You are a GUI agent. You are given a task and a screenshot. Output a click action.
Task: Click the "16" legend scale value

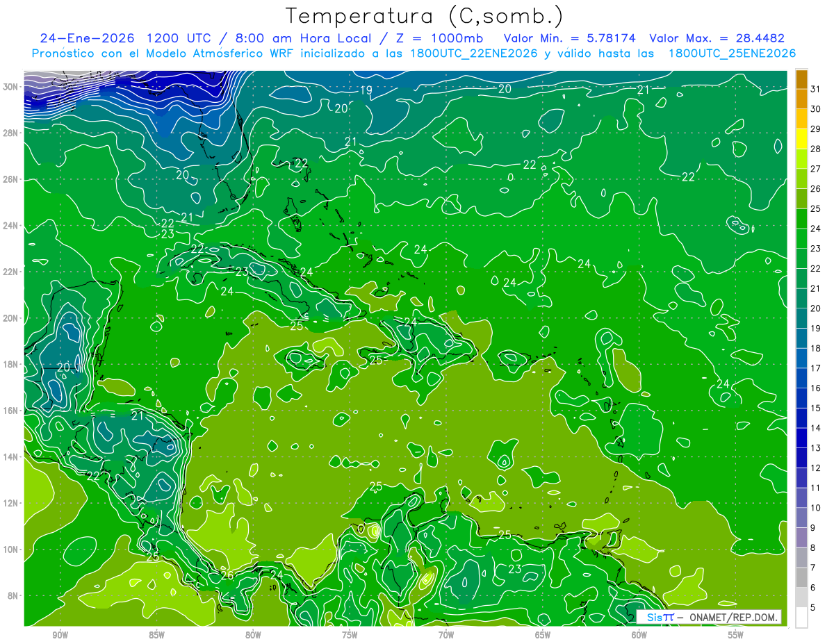pos(817,388)
